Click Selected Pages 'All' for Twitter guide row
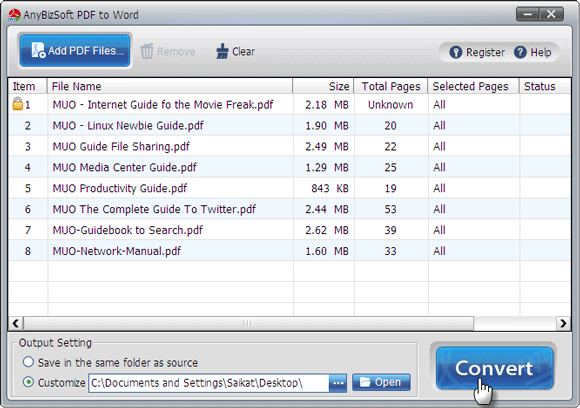 [x=439, y=209]
